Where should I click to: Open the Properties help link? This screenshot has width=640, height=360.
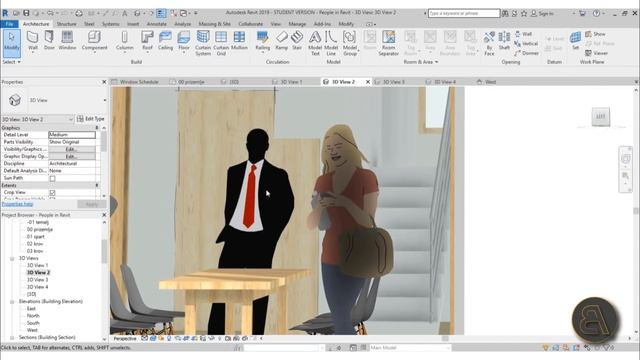[17, 204]
